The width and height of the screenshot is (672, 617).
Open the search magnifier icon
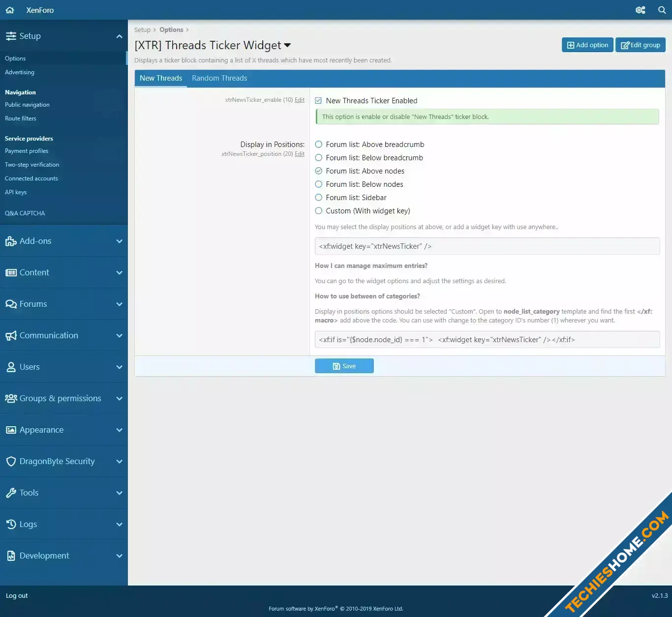(x=662, y=10)
